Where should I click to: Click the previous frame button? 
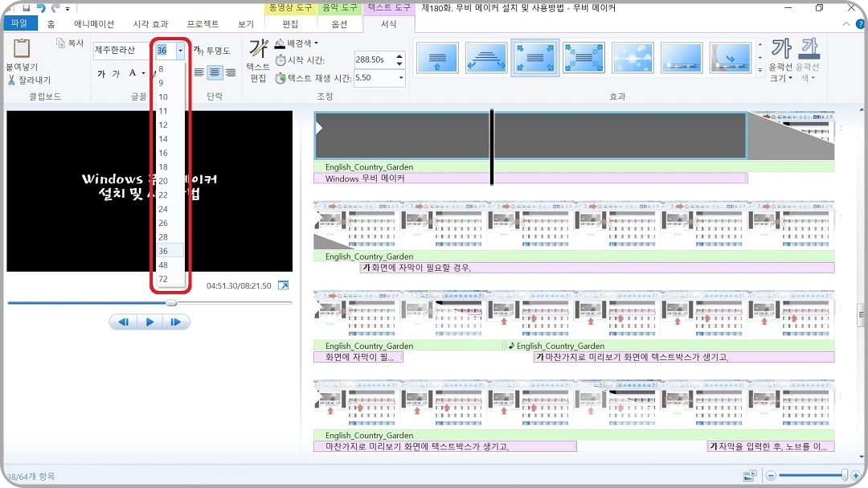click(123, 322)
